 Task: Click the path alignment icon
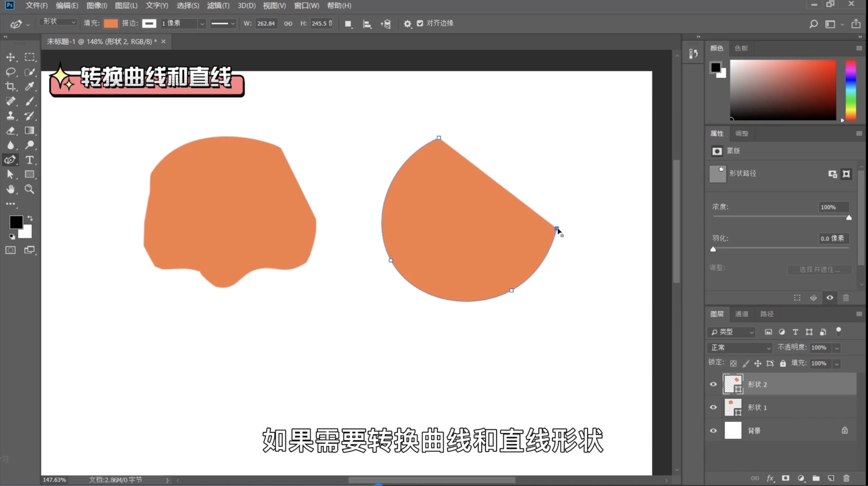[367, 24]
